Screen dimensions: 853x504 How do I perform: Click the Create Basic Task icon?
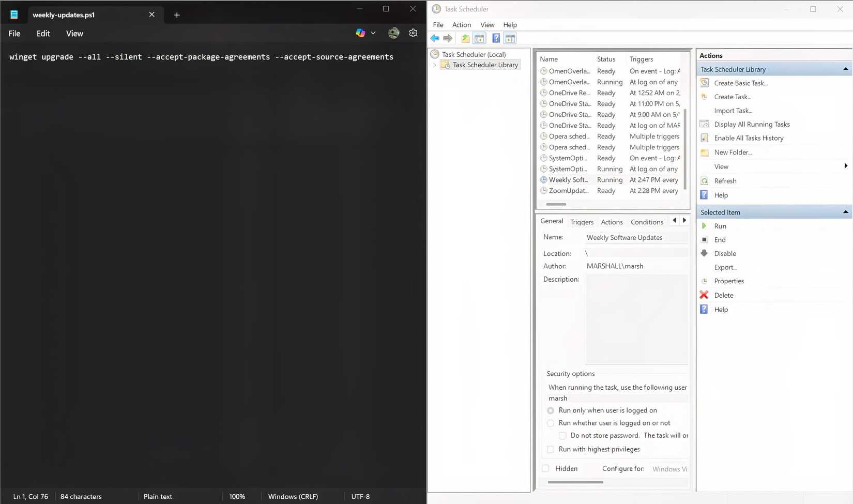pyautogui.click(x=704, y=83)
